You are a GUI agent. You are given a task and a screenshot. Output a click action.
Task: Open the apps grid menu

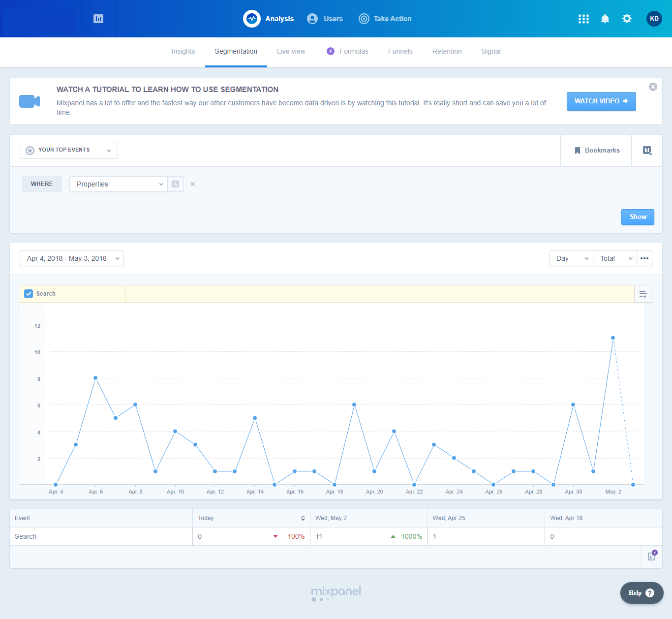click(583, 19)
